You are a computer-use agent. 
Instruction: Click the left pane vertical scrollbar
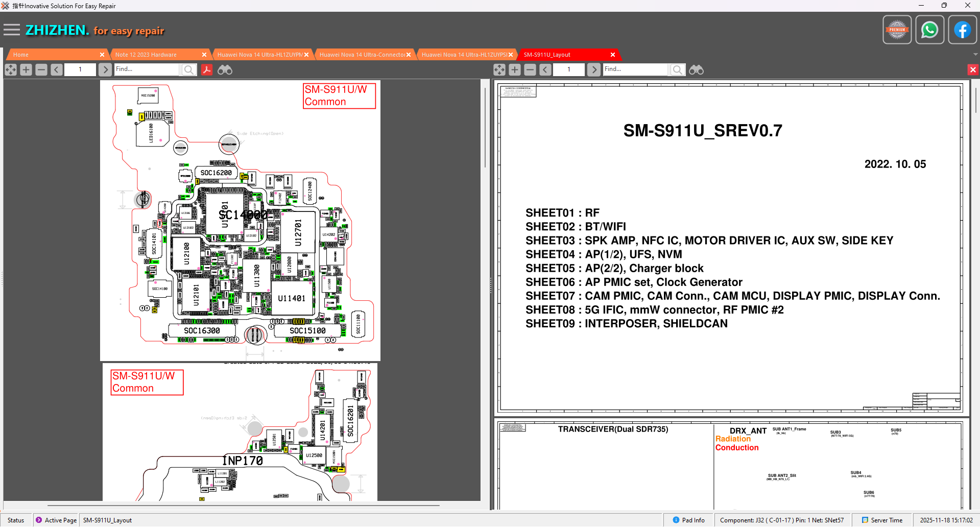485,128
